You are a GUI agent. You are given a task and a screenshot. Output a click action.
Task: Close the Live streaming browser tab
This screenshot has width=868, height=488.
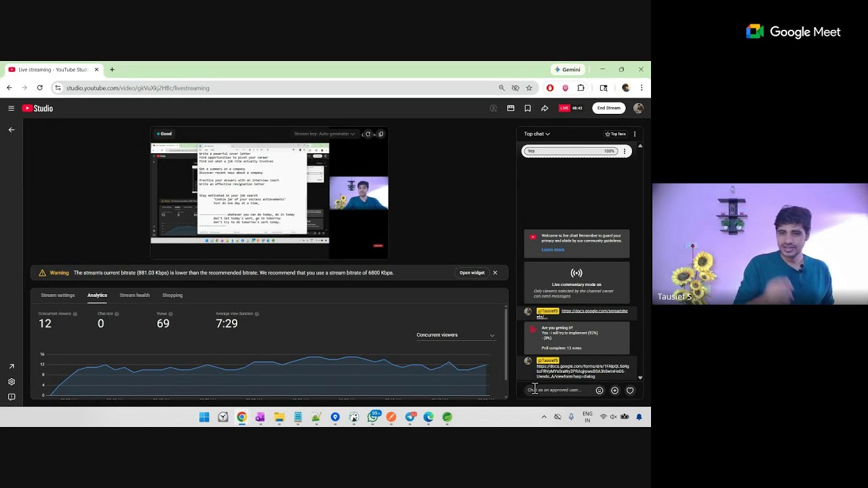(96, 69)
